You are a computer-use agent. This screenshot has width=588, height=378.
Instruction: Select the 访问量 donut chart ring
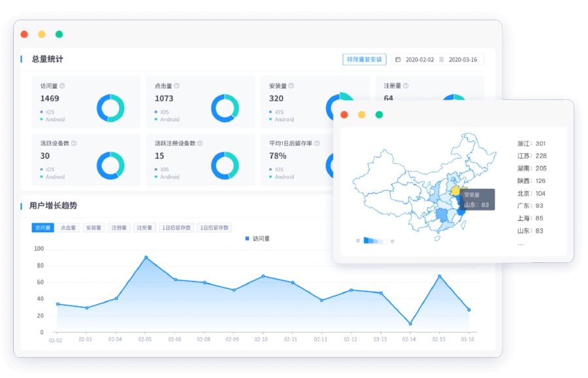pos(110,108)
